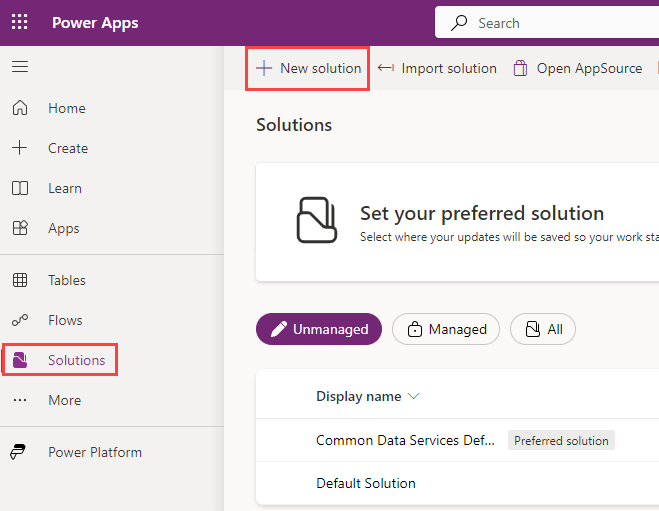Open the app launcher waffle icon
659x511 pixels.
pyautogui.click(x=20, y=22)
